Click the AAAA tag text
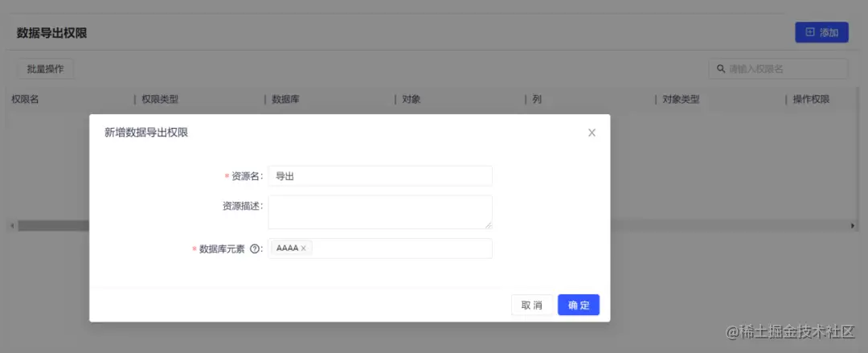 pos(287,248)
